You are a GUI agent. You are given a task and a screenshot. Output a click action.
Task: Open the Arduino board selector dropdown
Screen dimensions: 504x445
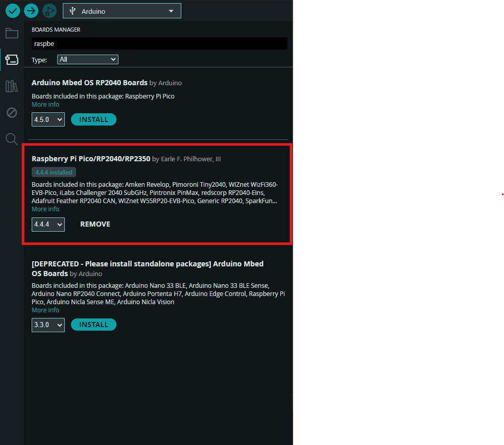pos(122,11)
